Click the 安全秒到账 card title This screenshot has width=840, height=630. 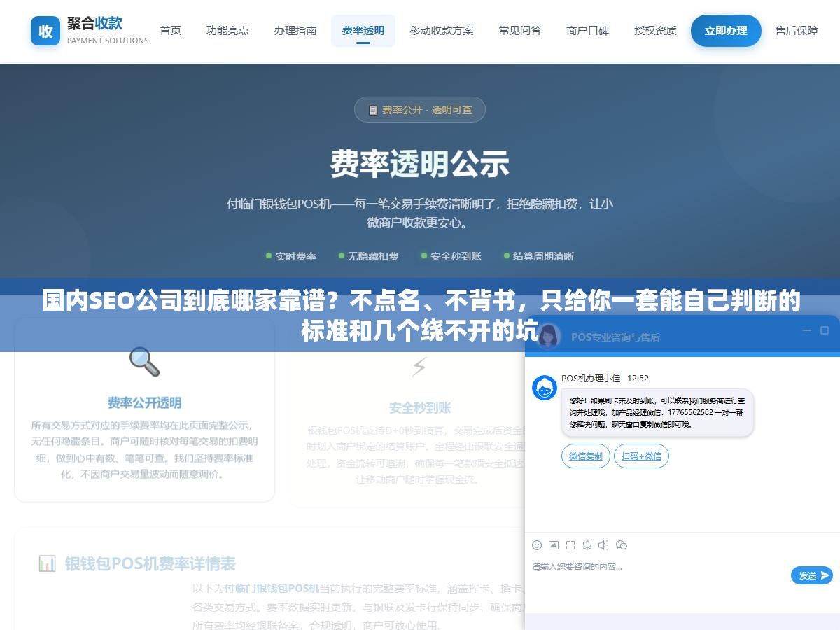[420, 408]
